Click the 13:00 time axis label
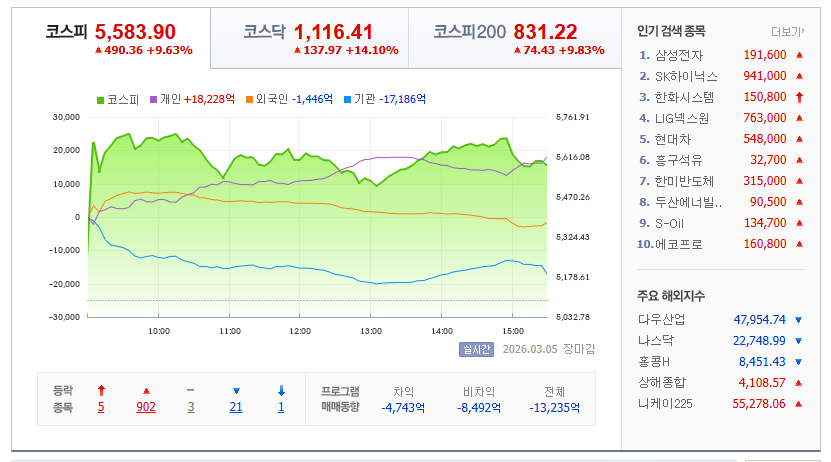Image resolution: width=831 pixels, height=462 pixels. 371,331
